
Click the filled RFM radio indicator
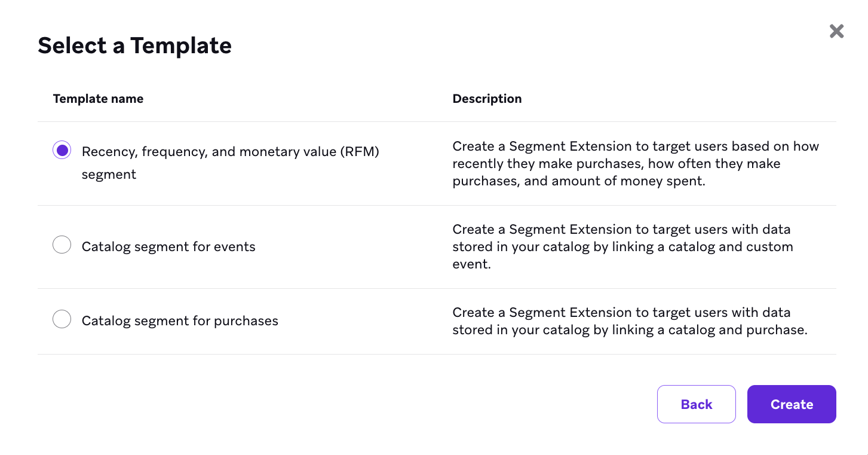[62, 150]
